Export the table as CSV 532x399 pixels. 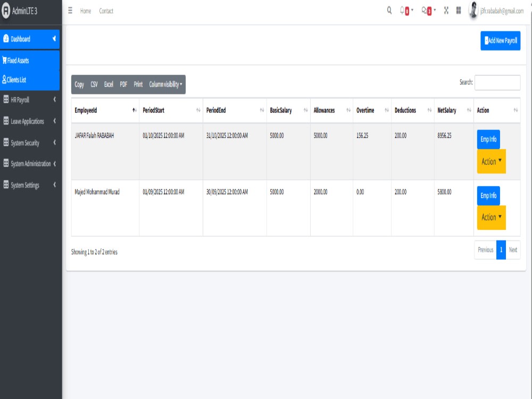94,84
